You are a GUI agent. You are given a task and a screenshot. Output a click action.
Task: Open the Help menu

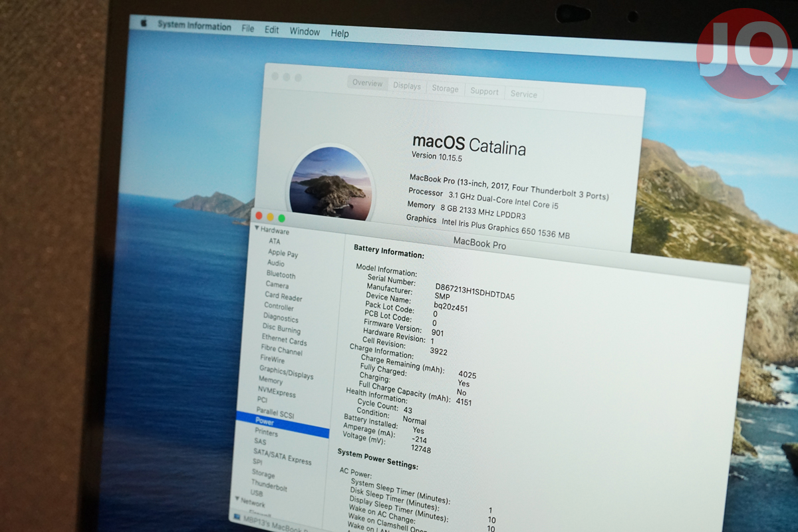pyautogui.click(x=340, y=33)
